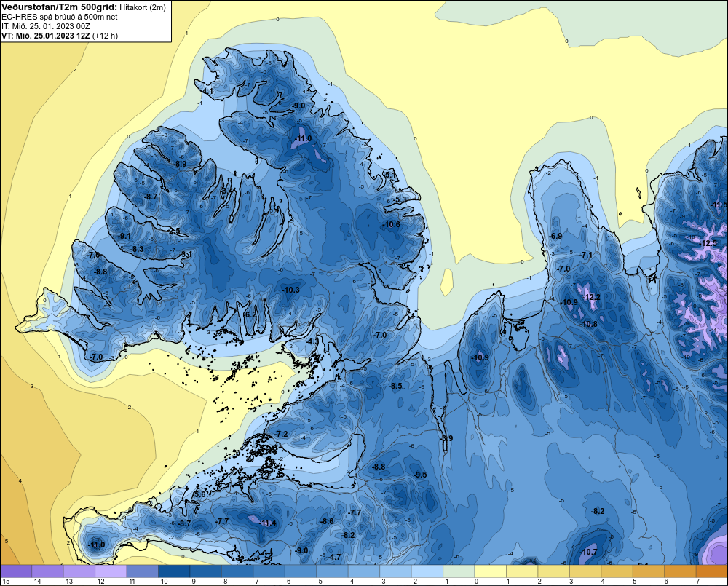728x586 pixels.
Task: Click the -12.5 temperature label on the map
Action: [x=708, y=243]
